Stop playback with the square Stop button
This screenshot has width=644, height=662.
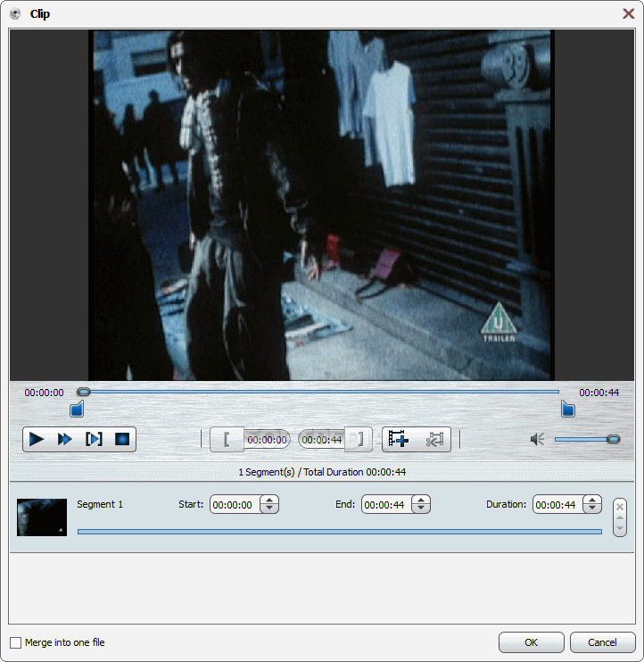click(x=122, y=440)
